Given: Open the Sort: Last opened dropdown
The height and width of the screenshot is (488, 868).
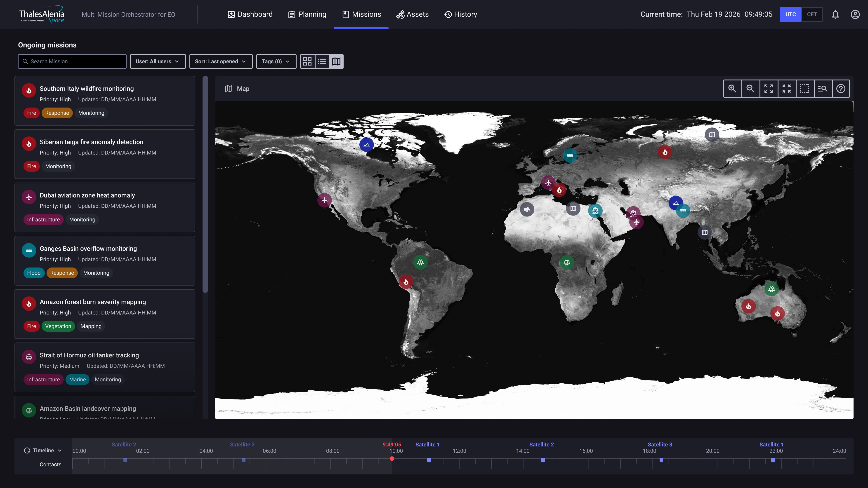Looking at the screenshot, I should [x=221, y=61].
